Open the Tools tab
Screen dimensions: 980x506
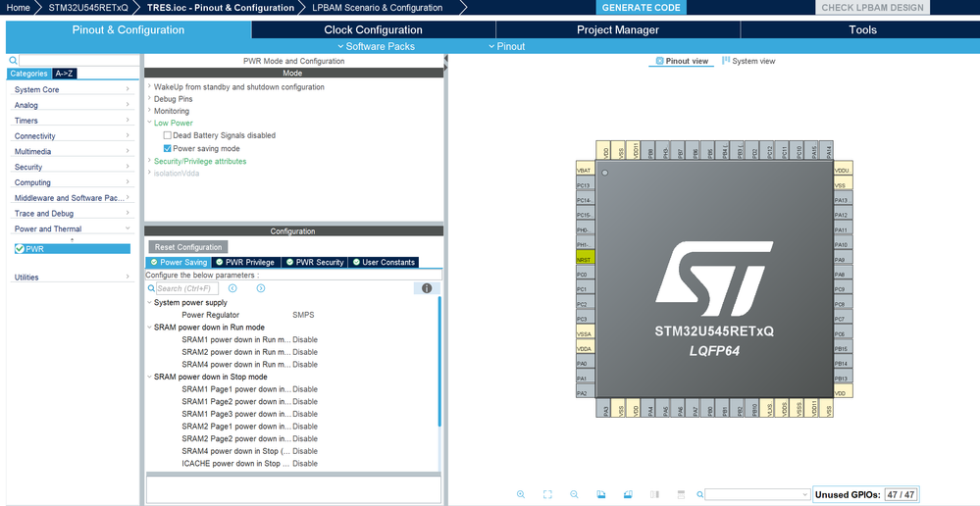pos(862,30)
